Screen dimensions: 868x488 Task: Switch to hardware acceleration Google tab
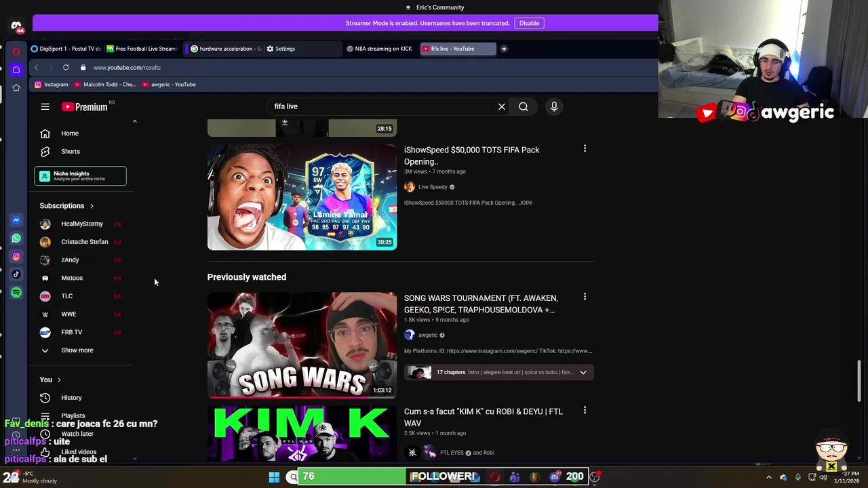225,49
